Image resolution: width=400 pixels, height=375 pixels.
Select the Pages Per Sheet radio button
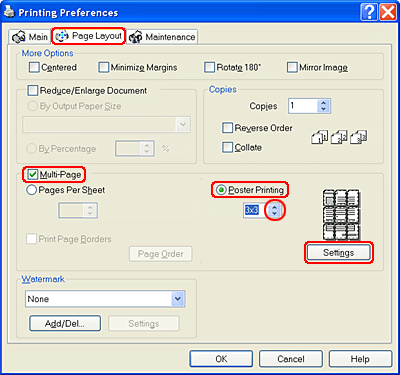tap(31, 190)
